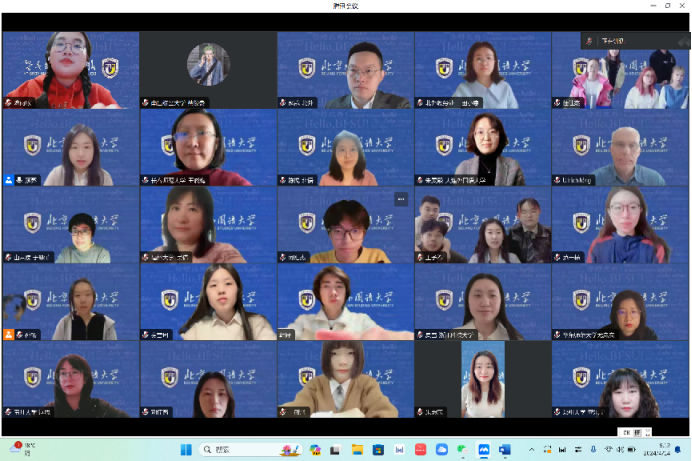The image size is (692, 461).
Task: Select the camera-off participant with round profile photo
Action: [x=208, y=65]
